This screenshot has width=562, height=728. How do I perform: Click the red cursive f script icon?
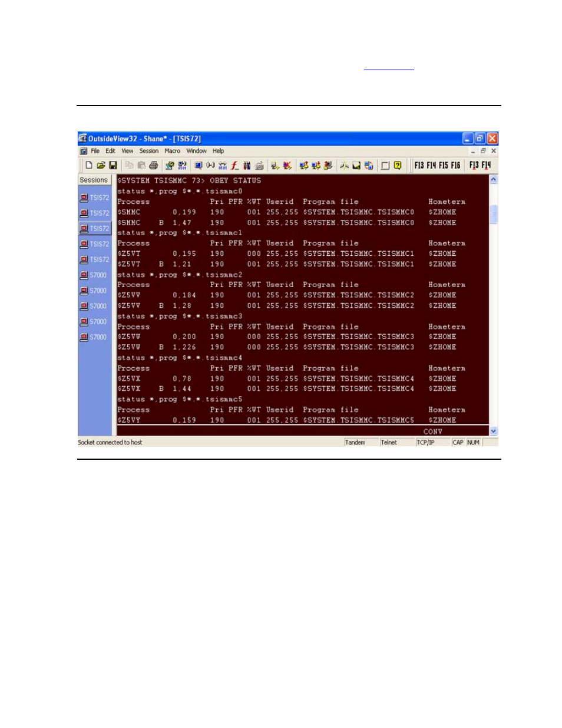[x=234, y=166]
